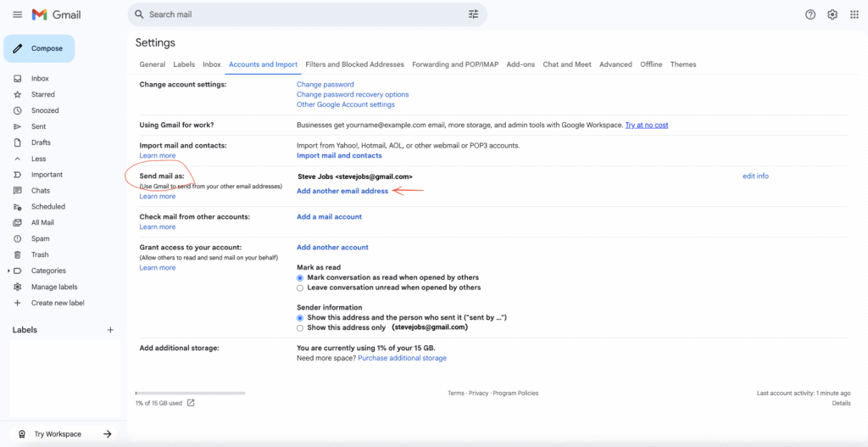Screen dimensions: 868x447
Task: Open Other Google Account settings
Action: [346, 104]
